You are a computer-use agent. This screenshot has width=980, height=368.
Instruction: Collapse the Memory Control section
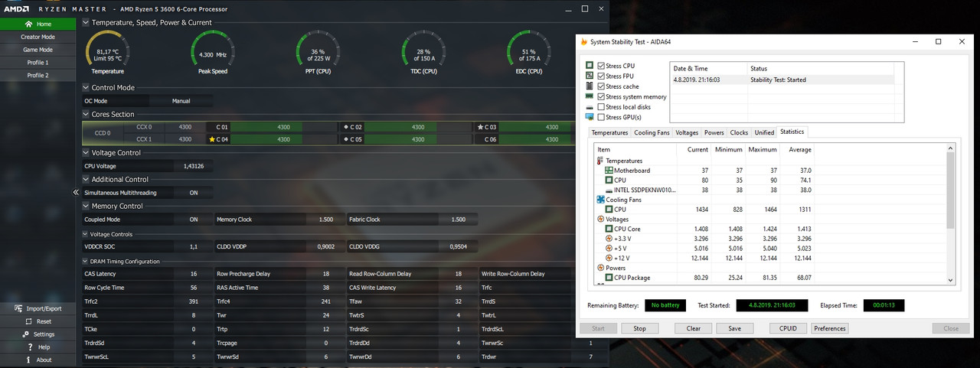click(86, 206)
